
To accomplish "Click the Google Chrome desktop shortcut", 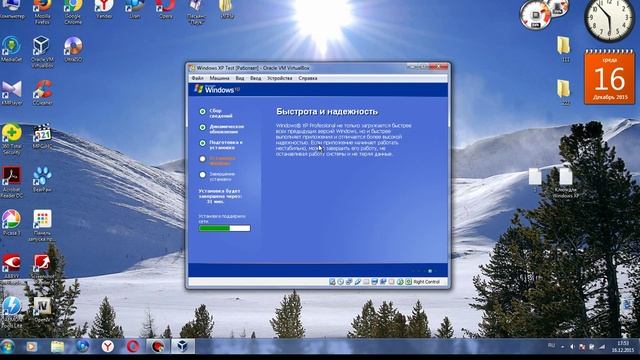I will click(73, 11).
